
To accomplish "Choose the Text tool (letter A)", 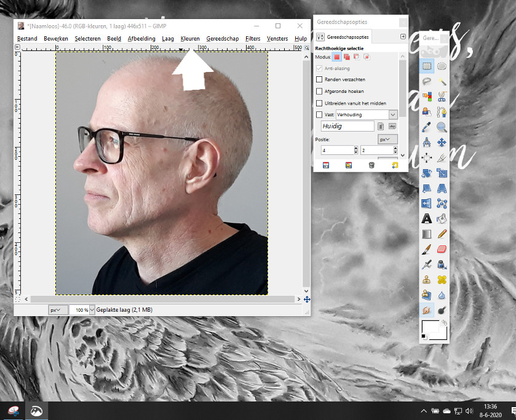I will pos(427,219).
